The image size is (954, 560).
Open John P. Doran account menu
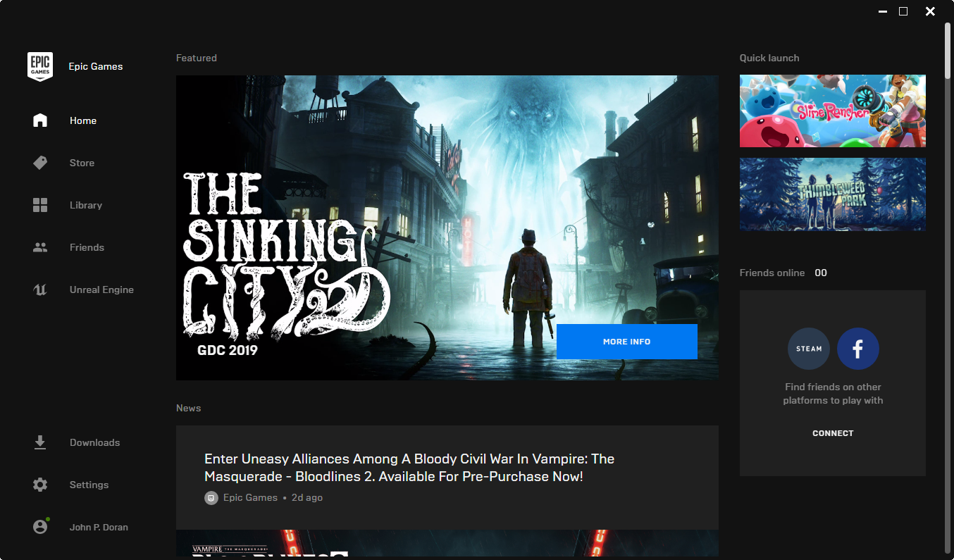(99, 527)
